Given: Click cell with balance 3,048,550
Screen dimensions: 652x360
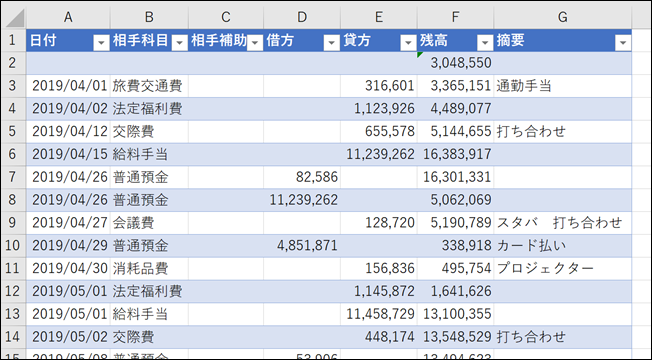Looking at the screenshot, I should tap(455, 63).
